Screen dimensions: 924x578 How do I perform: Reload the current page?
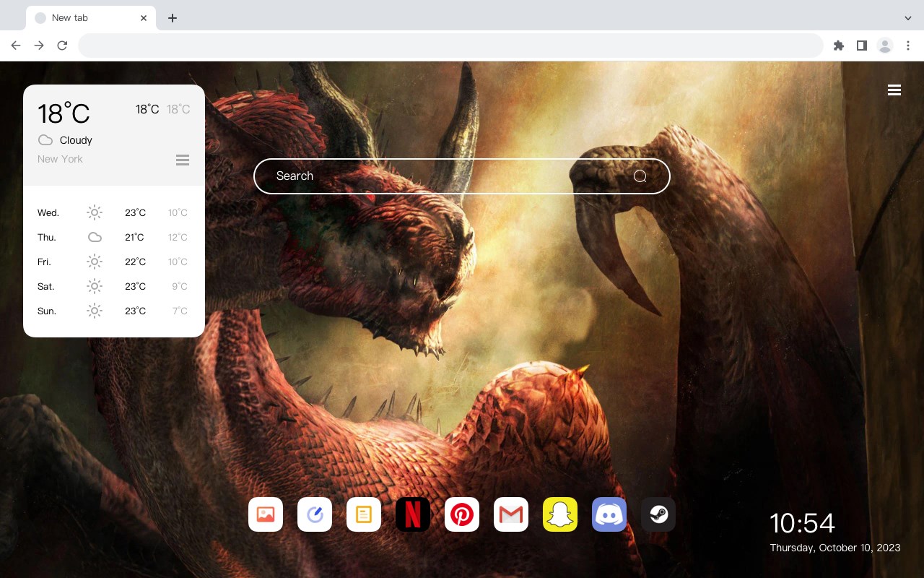tap(62, 46)
